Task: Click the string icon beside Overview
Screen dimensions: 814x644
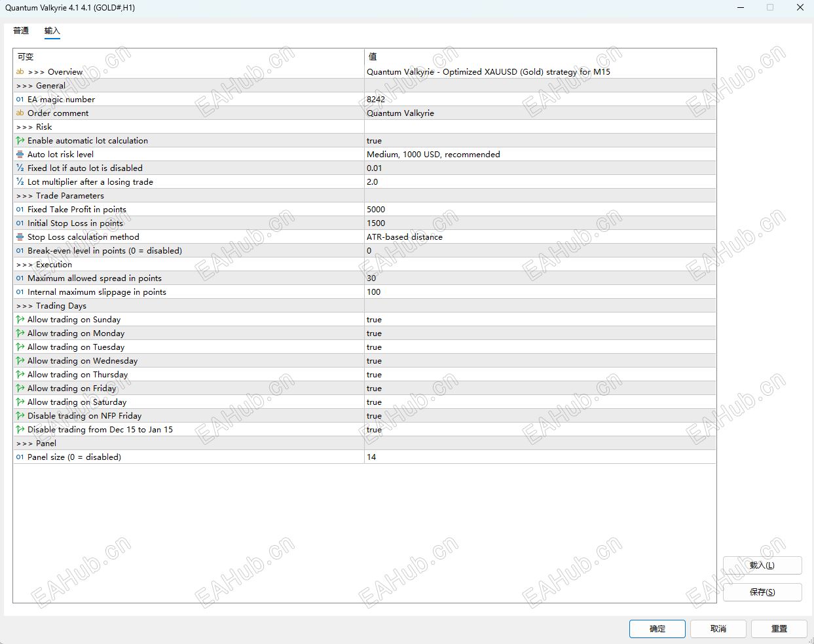Action: coord(20,72)
